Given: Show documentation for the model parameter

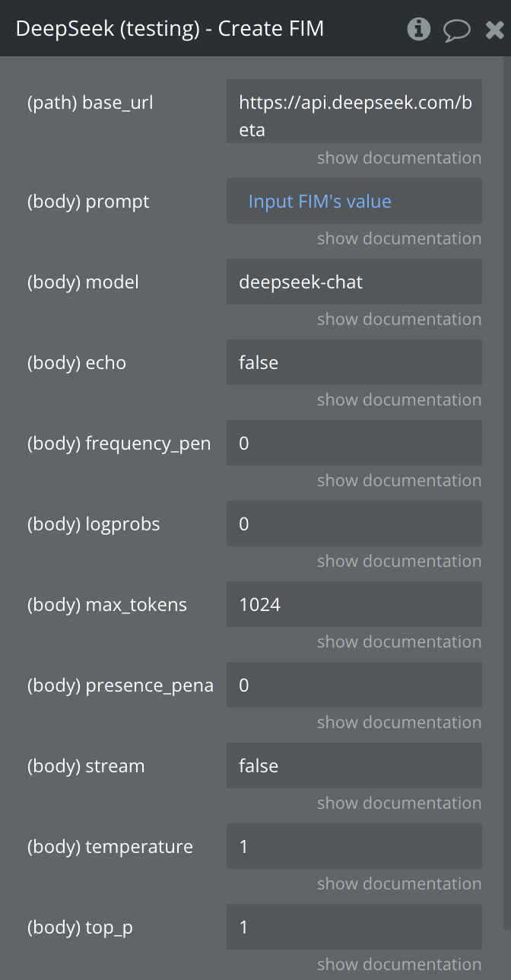Looking at the screenshot, I should pyautogui.click(x=399, y=320).
